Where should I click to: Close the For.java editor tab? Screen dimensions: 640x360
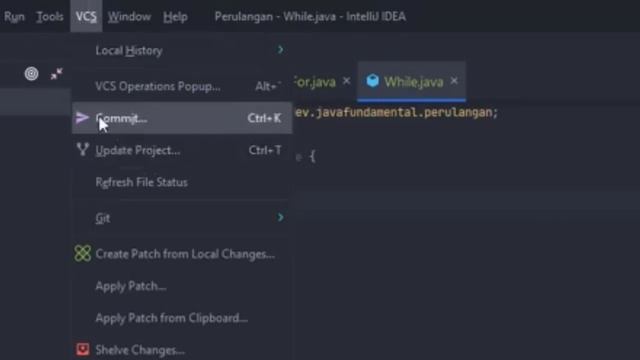point(346,81)
